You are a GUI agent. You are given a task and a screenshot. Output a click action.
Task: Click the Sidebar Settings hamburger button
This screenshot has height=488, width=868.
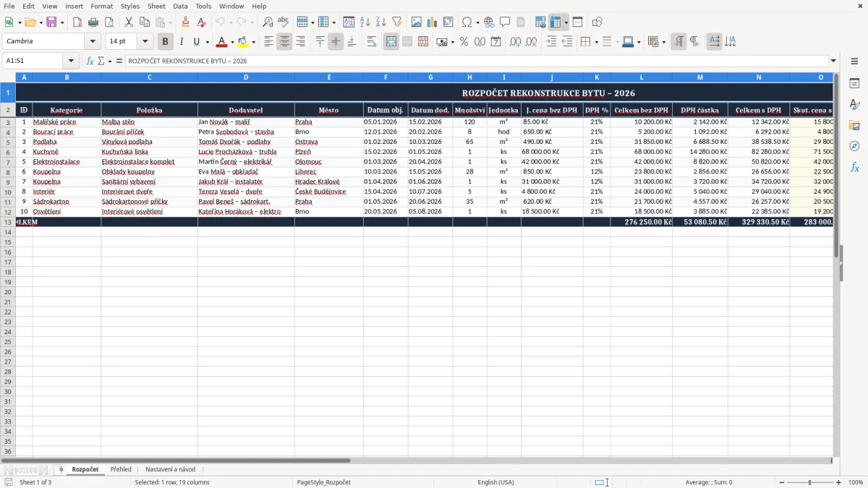tap(854, 61)
